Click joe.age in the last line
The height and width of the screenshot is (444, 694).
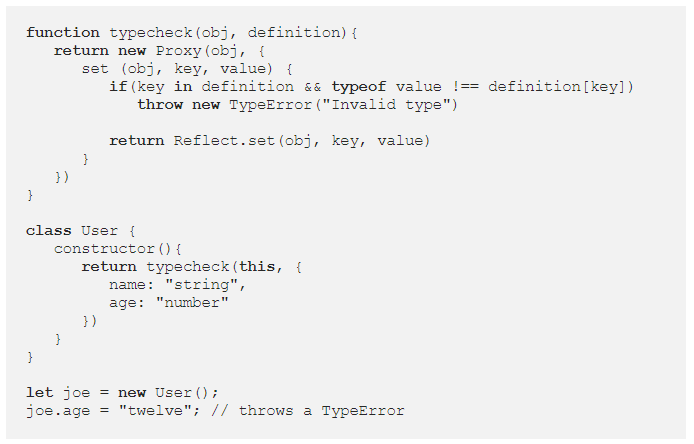click(x=58, y=411)
